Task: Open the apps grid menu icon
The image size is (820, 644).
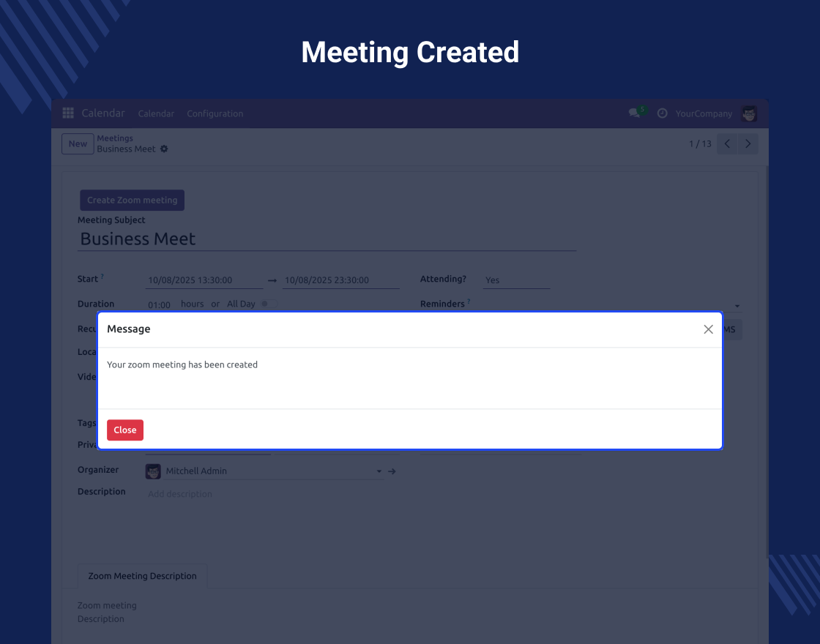Action: click(68, 113)
